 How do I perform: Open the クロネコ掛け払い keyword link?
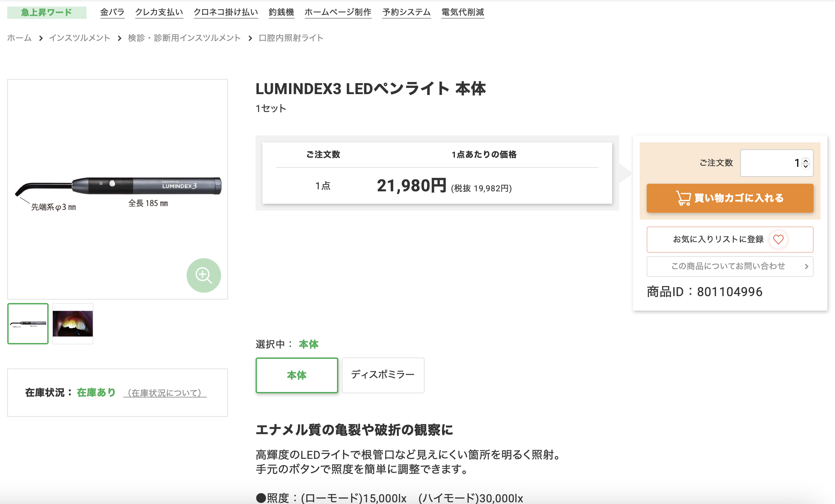pos(226,12)
